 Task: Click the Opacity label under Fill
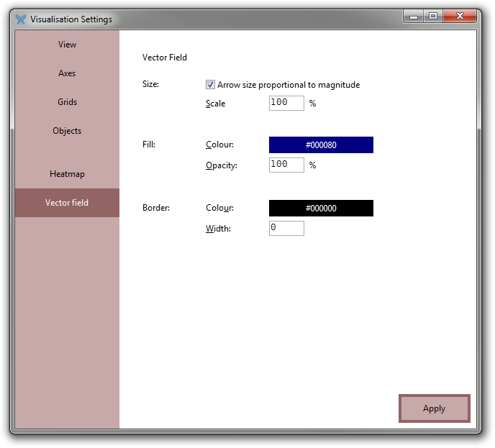(x=222, y=165)
